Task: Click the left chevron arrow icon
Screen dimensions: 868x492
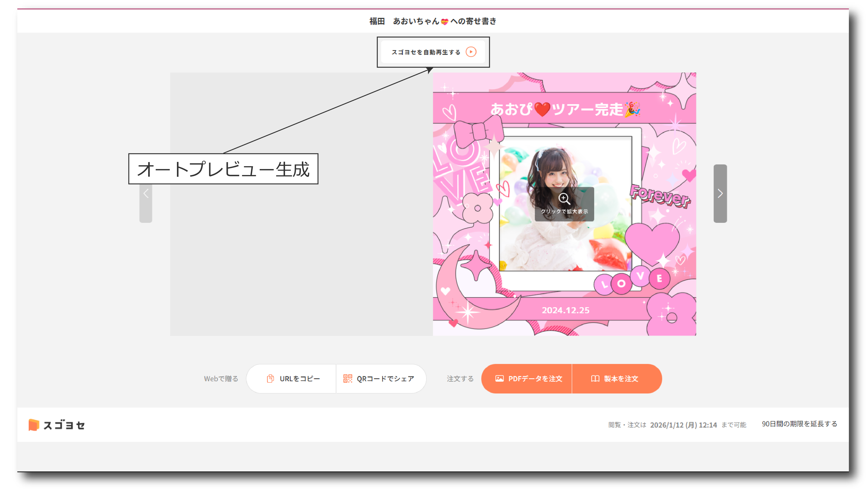Action: (x=146, y=194)
